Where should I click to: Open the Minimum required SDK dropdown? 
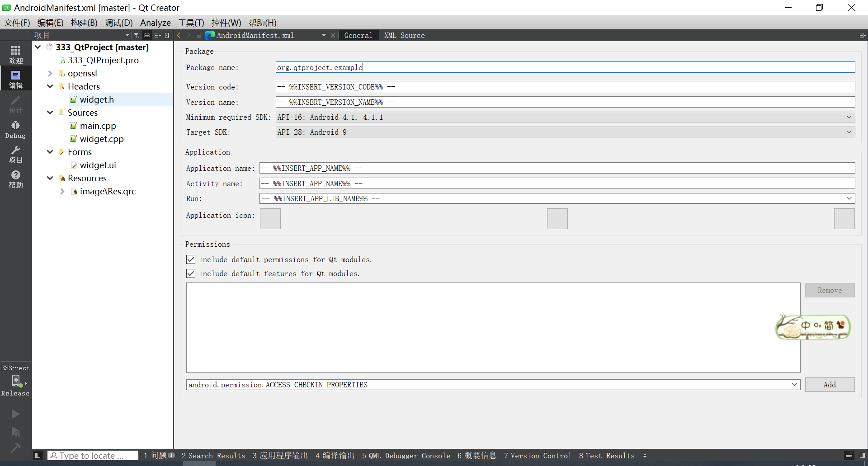[565, 117]
